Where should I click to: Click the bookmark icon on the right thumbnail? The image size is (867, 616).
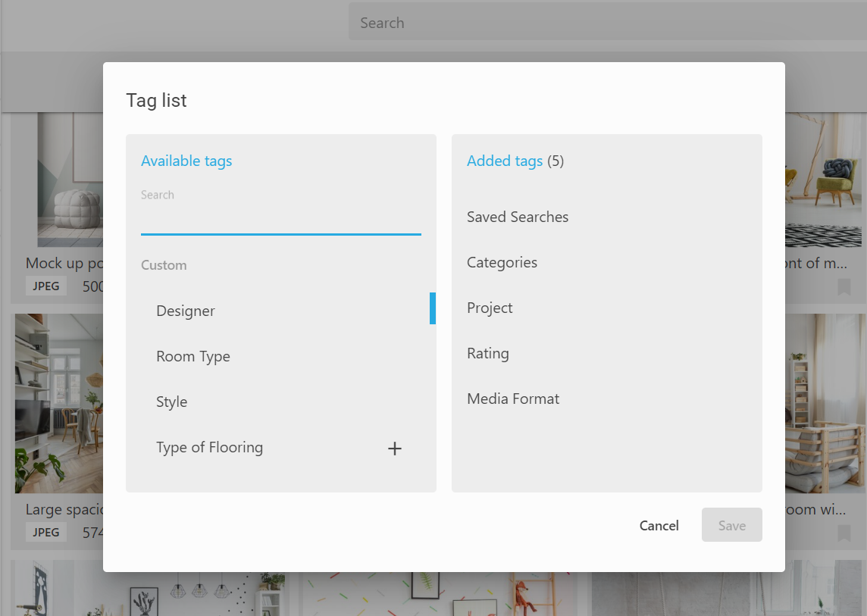pyautogui.click(x=844, y=288)
